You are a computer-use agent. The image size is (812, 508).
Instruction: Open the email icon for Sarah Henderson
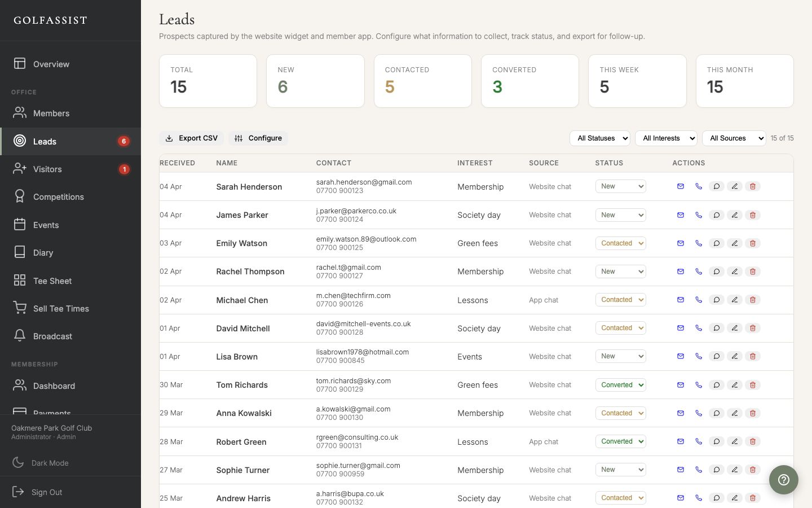click(x=681, y=186)
